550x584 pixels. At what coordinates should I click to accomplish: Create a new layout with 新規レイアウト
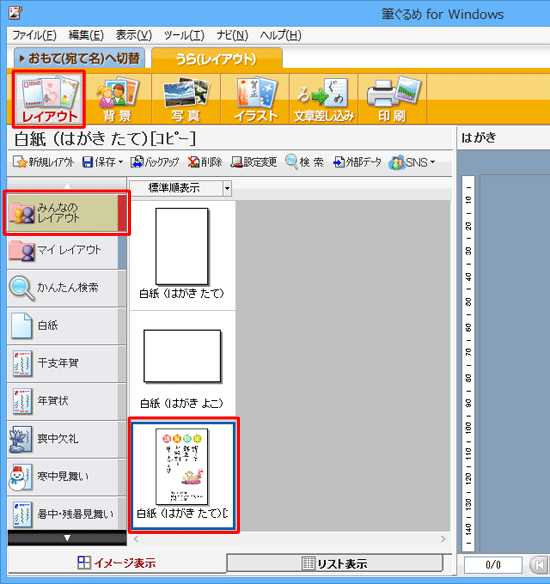(x=43, y=162)
